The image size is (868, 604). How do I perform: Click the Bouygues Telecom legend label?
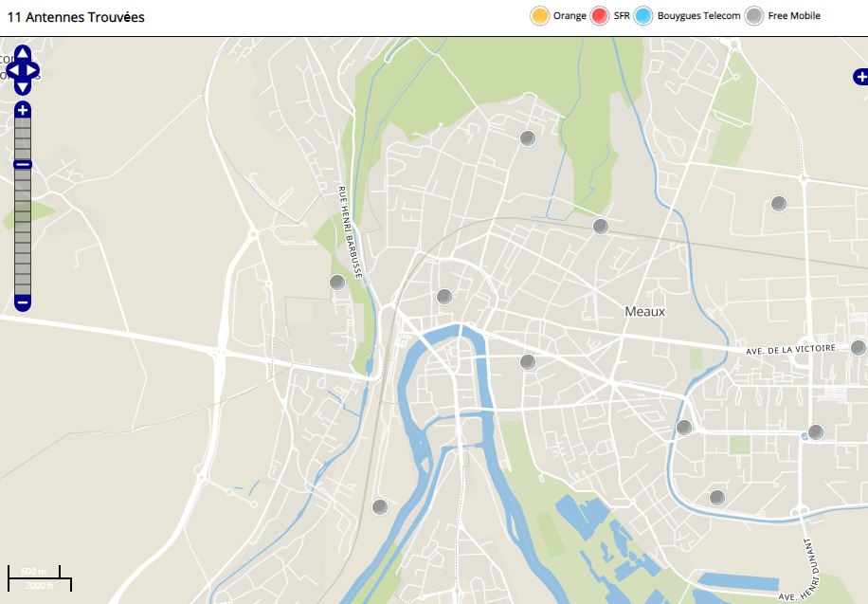click(x=698, y=16)
